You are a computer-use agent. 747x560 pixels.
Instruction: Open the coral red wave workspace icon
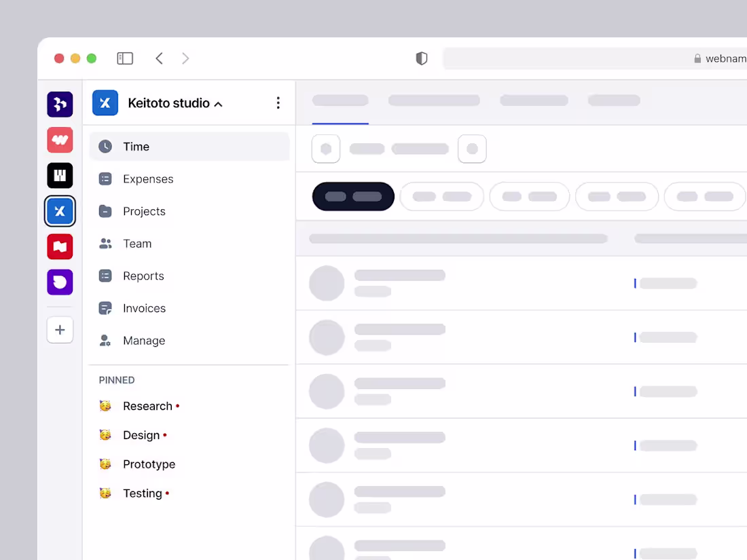tap(60, 140)
